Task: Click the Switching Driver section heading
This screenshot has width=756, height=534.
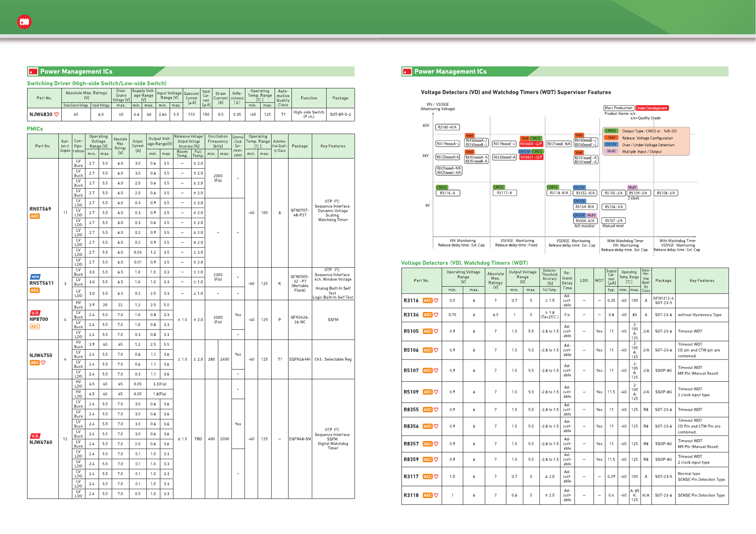Action: click(96, 84)
